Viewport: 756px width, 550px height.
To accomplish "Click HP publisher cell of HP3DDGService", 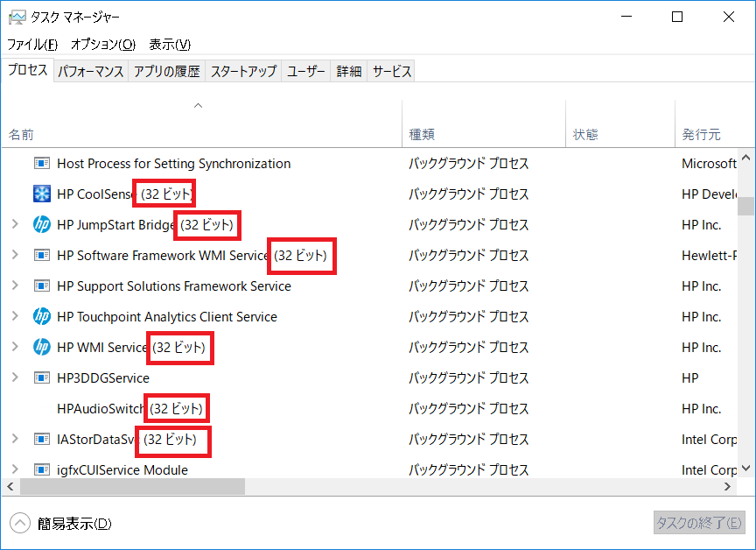I will 690,377.
